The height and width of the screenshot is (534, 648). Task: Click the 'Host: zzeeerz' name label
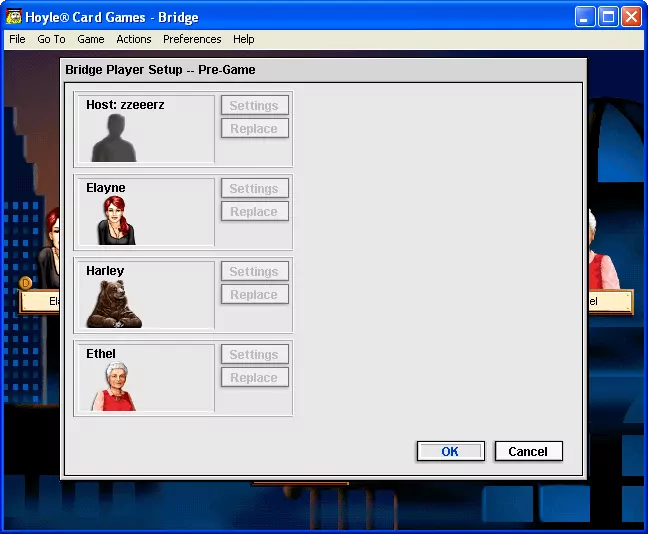point(125,105)
